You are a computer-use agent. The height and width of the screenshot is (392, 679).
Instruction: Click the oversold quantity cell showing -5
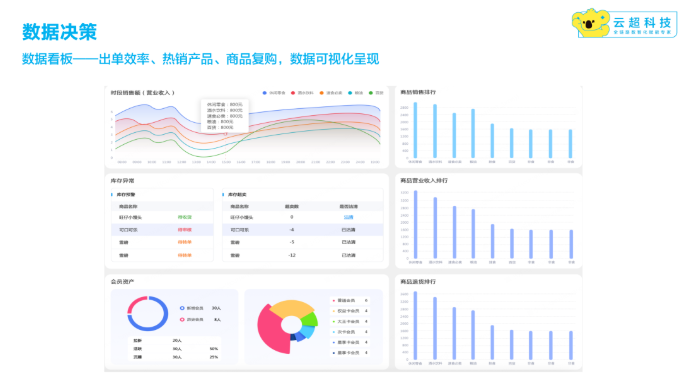click(x=291, y=242)
